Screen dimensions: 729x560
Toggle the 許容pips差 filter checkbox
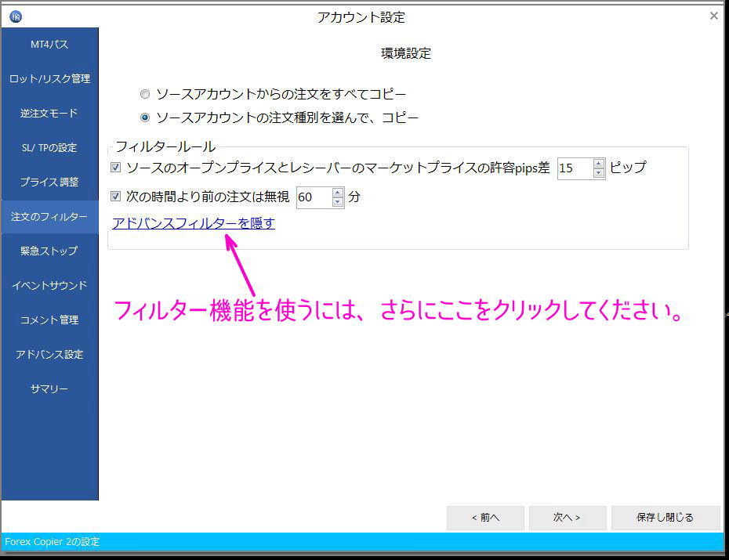click(116, 168)
